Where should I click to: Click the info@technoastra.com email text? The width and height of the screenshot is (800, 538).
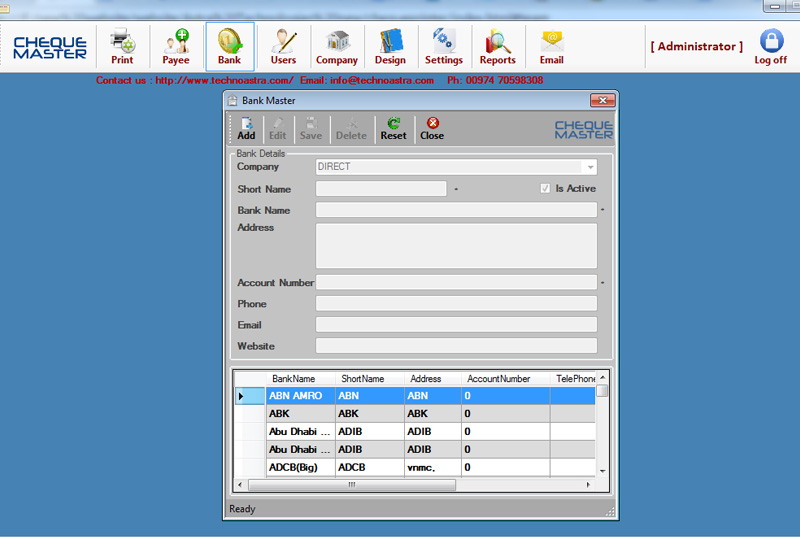[x=382, y=80]
